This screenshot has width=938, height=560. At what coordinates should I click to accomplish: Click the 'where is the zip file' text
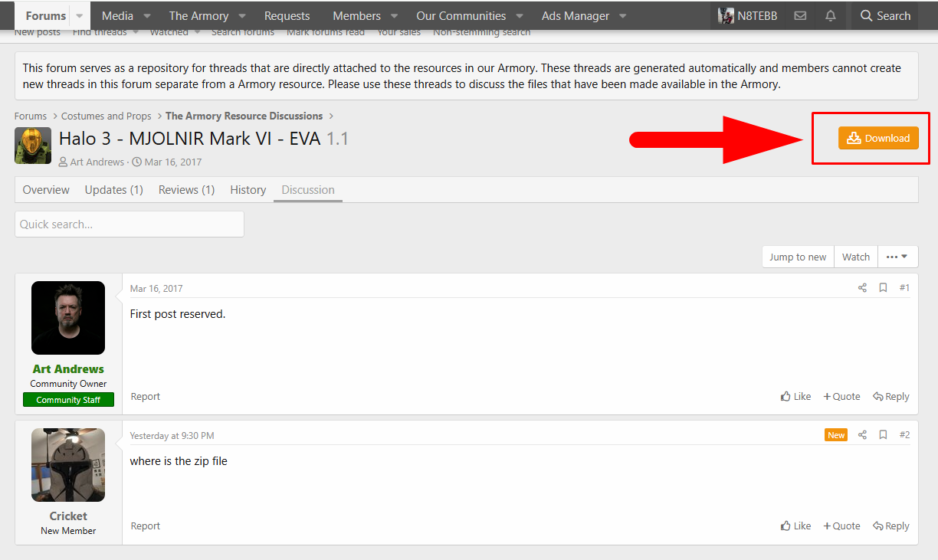pos(179,461)
